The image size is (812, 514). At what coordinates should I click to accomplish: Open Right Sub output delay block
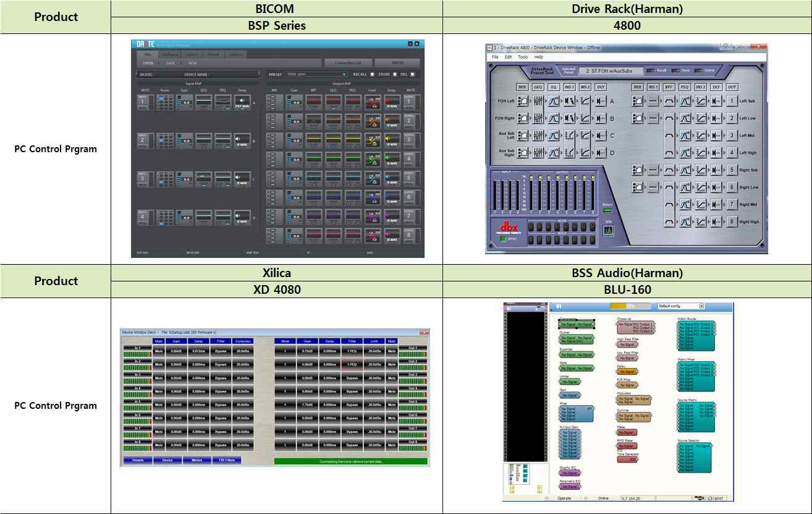click(x=716, y=170)
